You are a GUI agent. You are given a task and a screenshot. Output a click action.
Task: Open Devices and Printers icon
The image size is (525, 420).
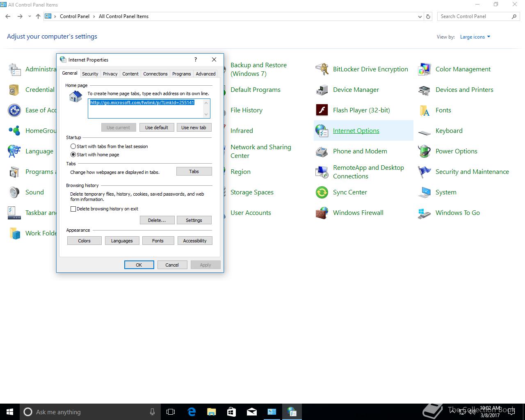click(425, 90)
